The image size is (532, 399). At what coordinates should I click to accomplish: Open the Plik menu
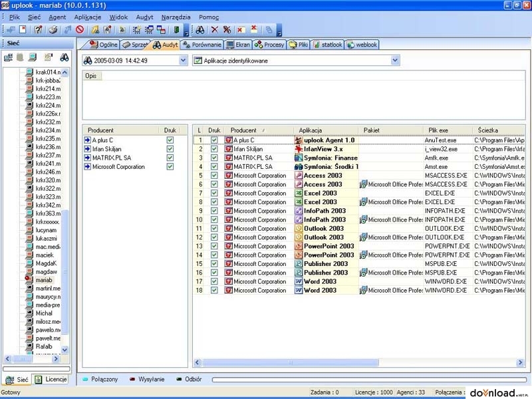14,17
